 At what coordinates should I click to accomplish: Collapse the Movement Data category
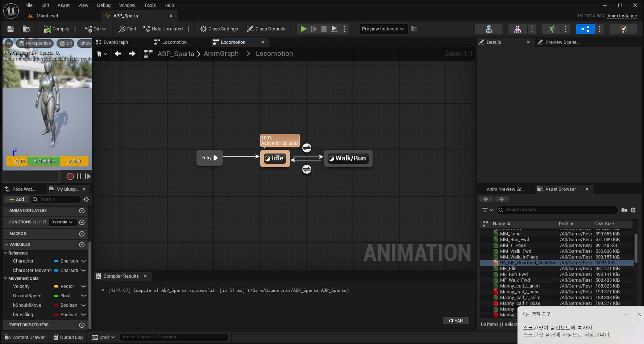(5, 278)
